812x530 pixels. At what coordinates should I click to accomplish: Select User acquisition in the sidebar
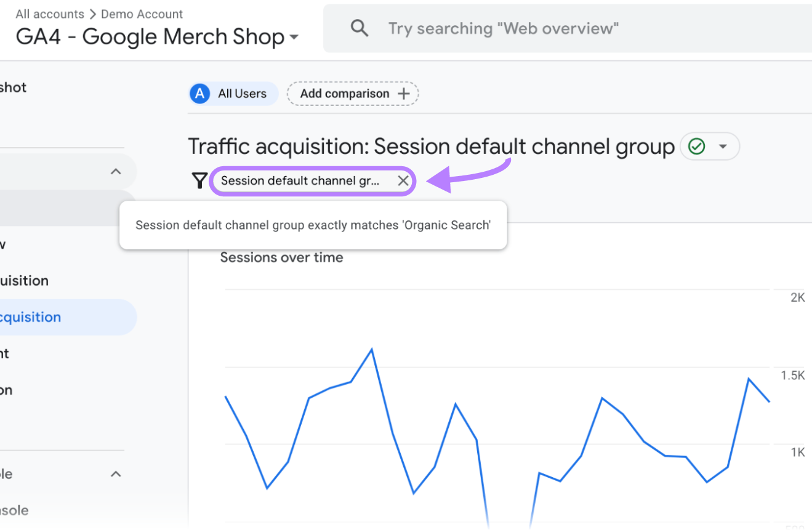coord(25,280)
